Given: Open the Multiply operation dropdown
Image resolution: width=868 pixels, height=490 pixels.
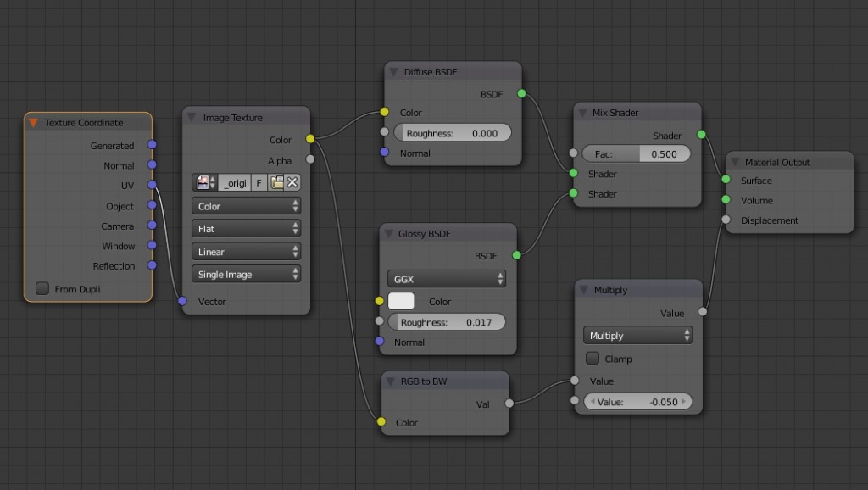Looking at the screenshot, I should [x=637, y=336].
